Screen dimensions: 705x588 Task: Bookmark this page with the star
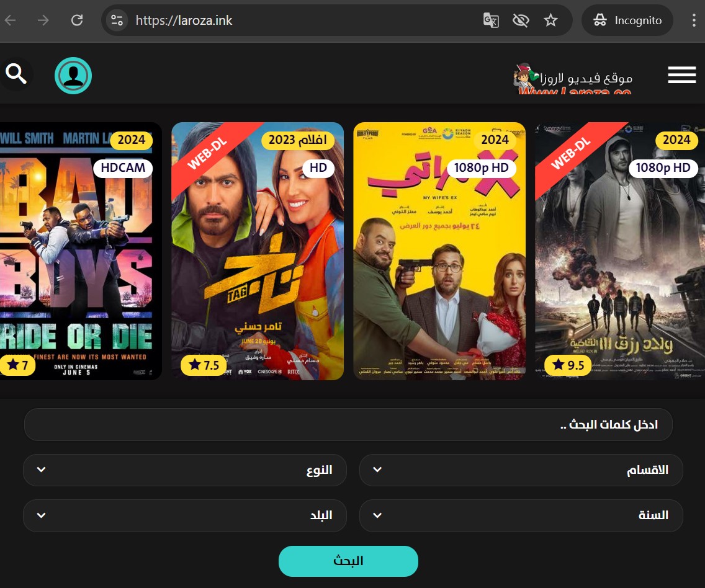pos(550,20)
